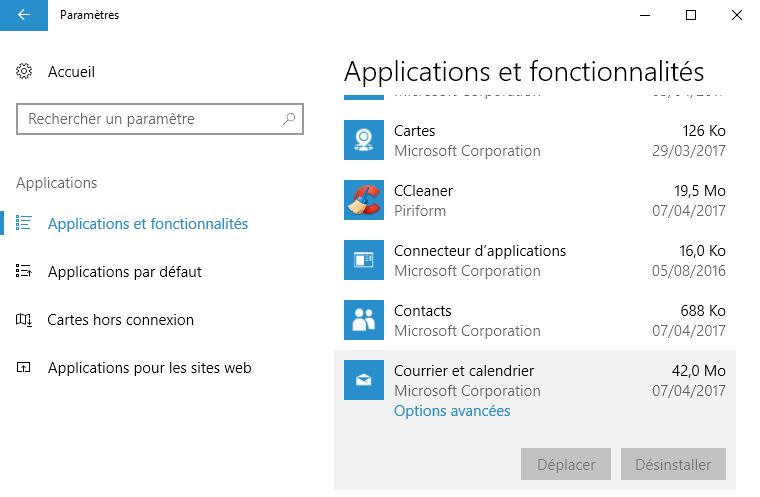
Task: Click the Cartes app icon
Action: point(364,140)
